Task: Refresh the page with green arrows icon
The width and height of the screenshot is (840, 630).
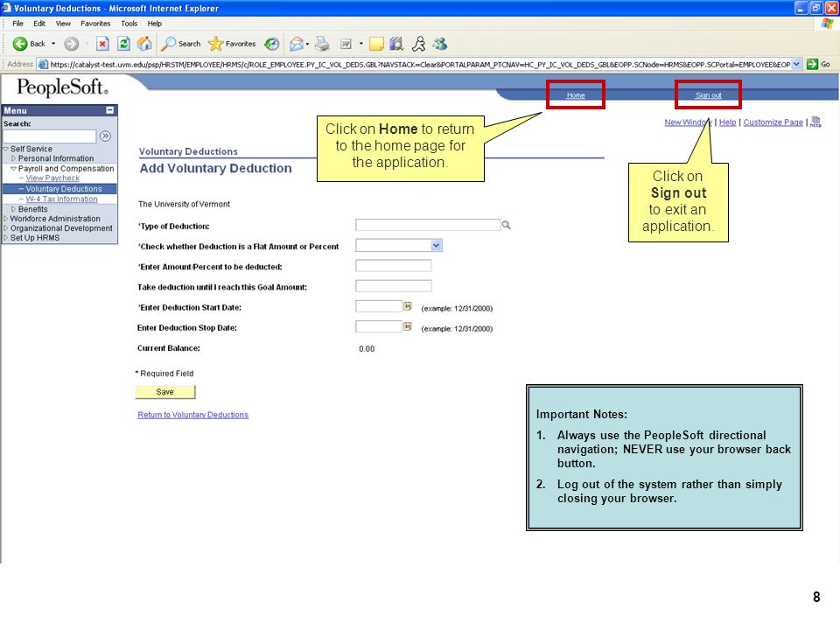Action: click(x=123, y=44)
